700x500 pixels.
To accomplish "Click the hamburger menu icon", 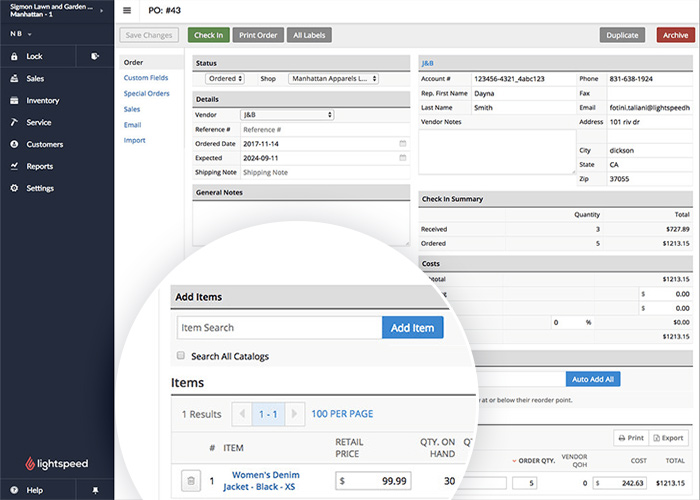I will point(127,11).
